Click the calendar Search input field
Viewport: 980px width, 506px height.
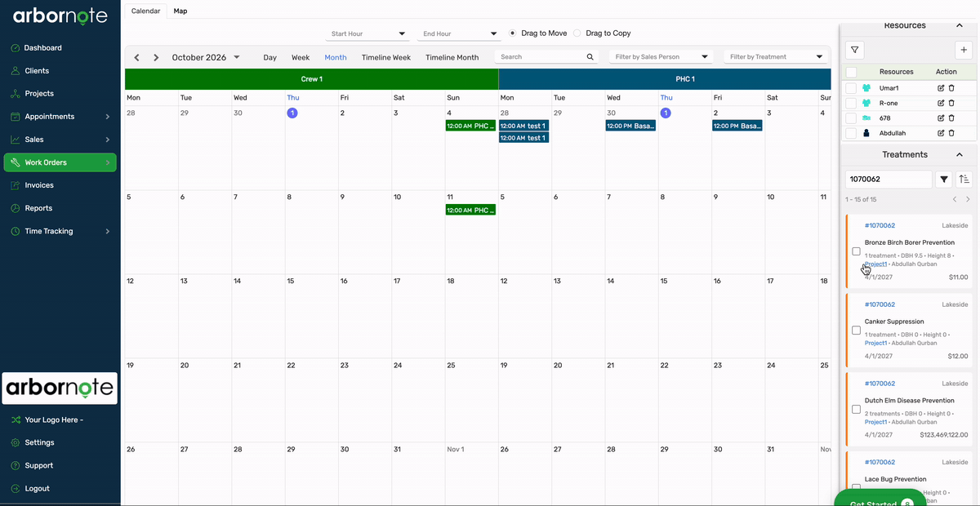tap(542, 57)
